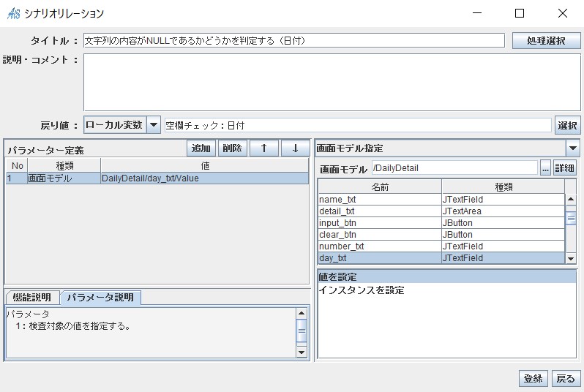Switch to the 機能説明 tab
Viewport: 584px width, 392px height.
point(31,298)
